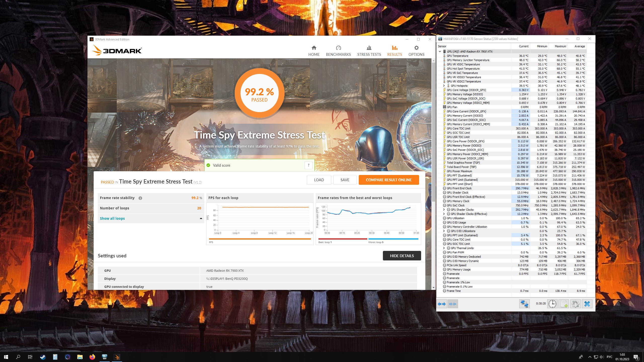
Task: Expand GPU Hotspots sensor group
Action: 444,86
